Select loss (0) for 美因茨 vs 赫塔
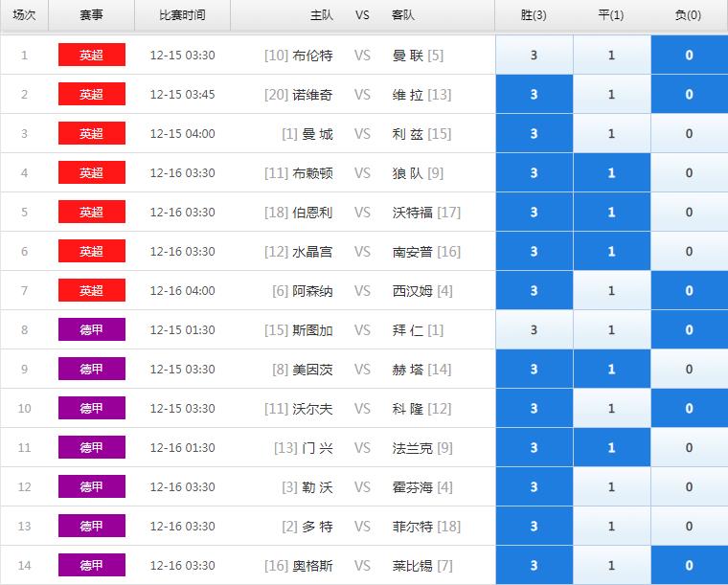The height and width of the screenshot is (585, 728). pos(689,370)
